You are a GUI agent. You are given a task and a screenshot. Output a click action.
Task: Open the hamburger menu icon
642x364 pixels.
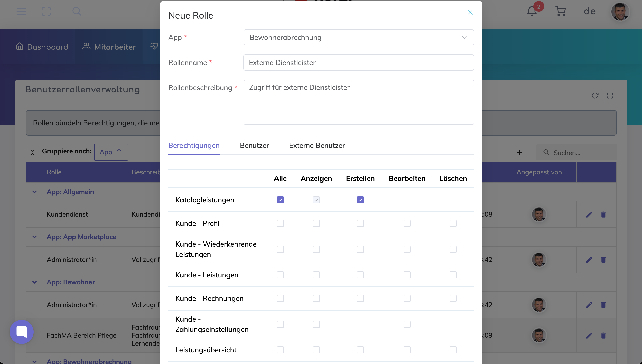coord(21,11)
